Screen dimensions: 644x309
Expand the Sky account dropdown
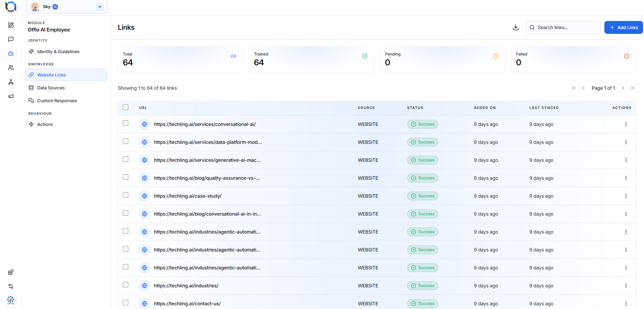point(100,7)
